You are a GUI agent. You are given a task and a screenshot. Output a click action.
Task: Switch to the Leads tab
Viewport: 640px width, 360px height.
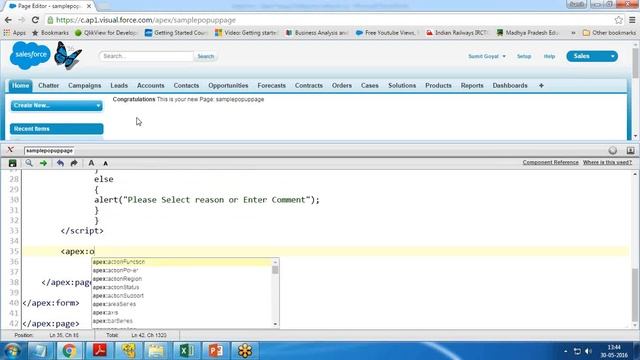pos(119,86)
